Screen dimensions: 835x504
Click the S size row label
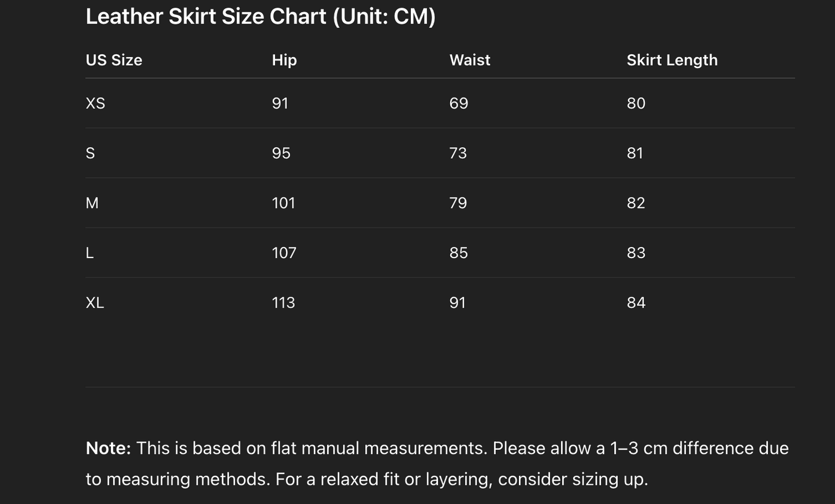point(90,153)
